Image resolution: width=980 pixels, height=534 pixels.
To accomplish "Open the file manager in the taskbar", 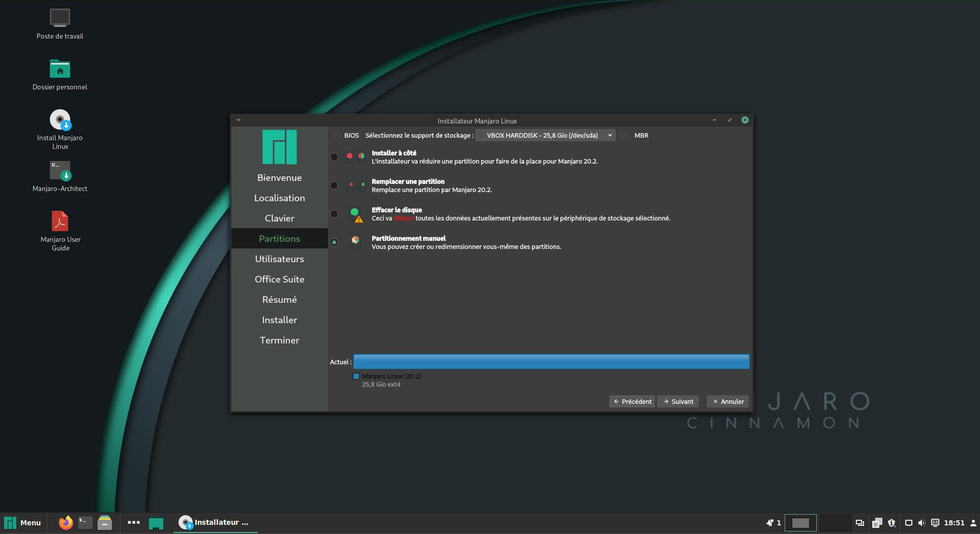I will click(105, 522).
